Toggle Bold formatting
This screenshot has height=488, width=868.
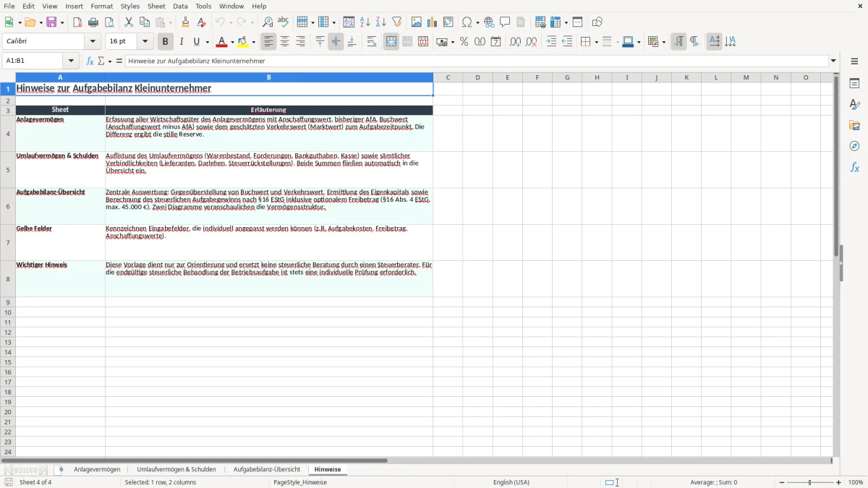coord(165,42)
